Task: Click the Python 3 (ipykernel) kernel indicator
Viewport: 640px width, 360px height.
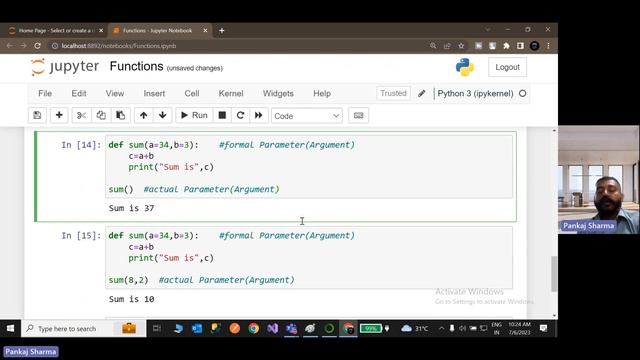Action: point(476,93)
